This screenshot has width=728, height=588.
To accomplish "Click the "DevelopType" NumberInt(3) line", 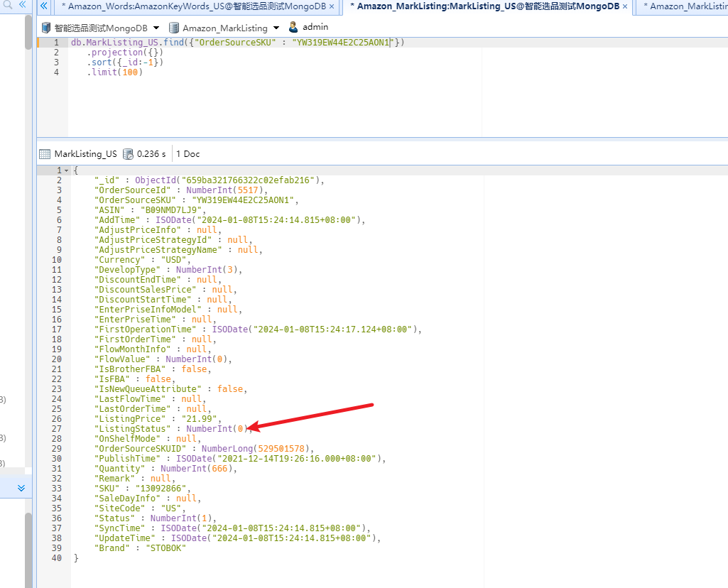I will click(168, 270).
